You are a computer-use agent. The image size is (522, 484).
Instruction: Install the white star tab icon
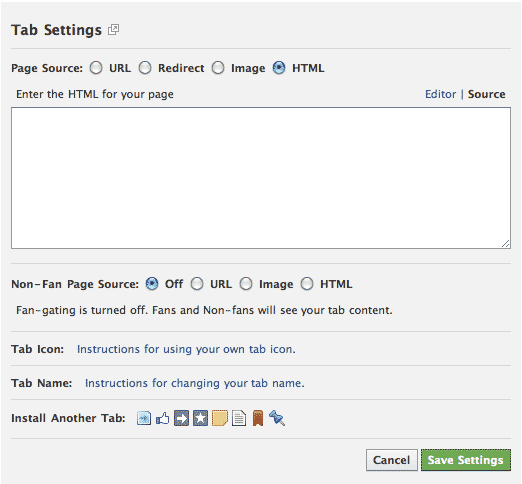point(200,418)
